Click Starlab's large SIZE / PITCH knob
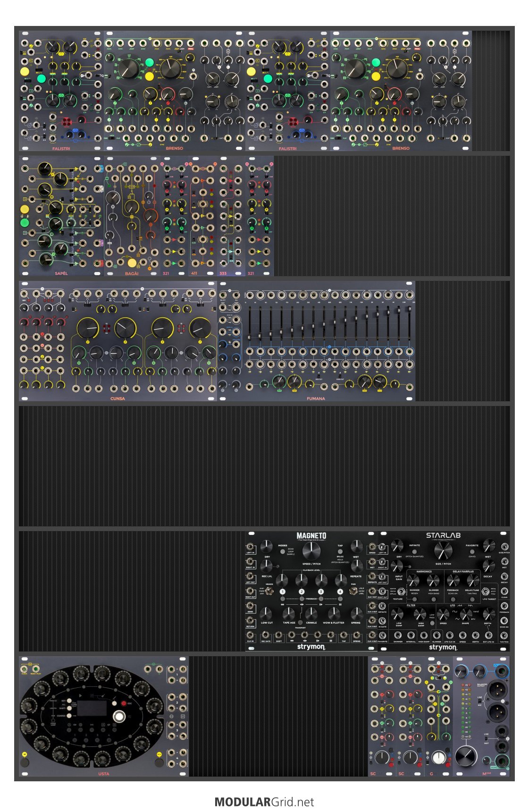Image resolution: width=529 pixels, height=812 pixels. coord(443,550)
